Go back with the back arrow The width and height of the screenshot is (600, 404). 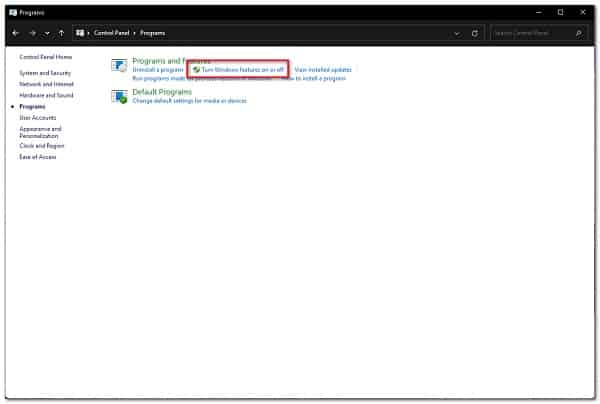coord(15,33)
